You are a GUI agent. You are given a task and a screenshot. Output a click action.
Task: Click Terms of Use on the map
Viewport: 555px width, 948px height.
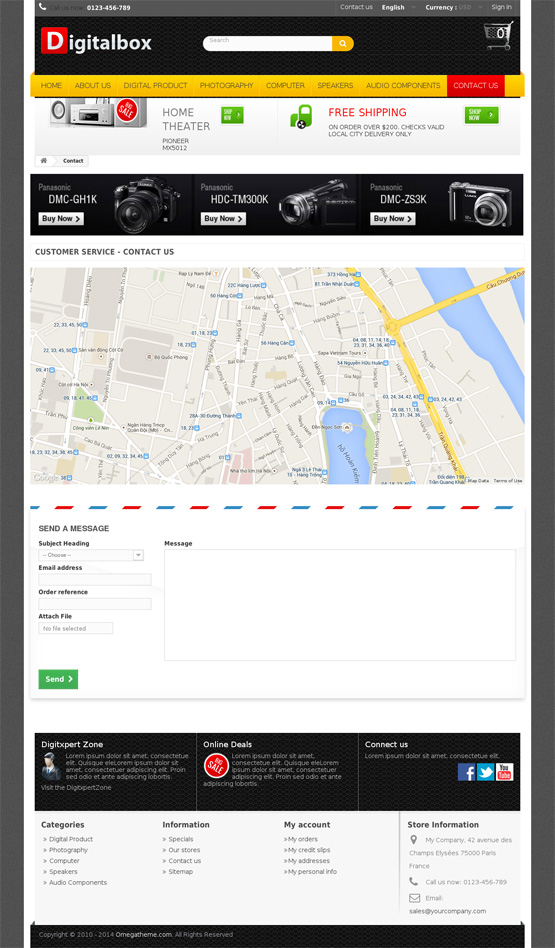point(508,481)
